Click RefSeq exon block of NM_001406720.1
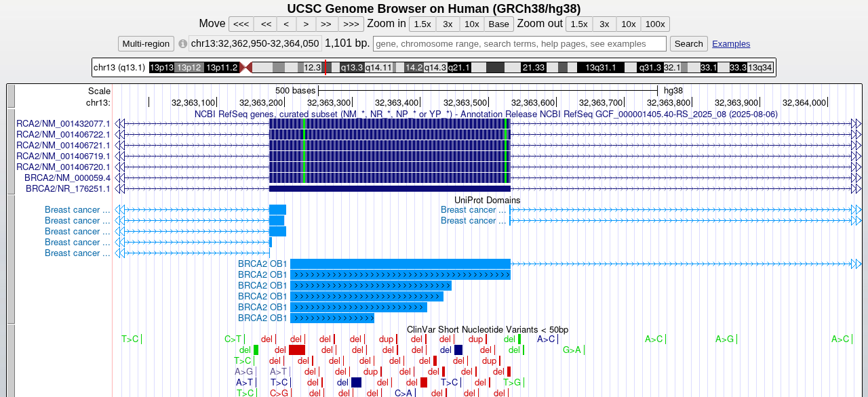This screenshot has height=397, width=868. (389, 167)
